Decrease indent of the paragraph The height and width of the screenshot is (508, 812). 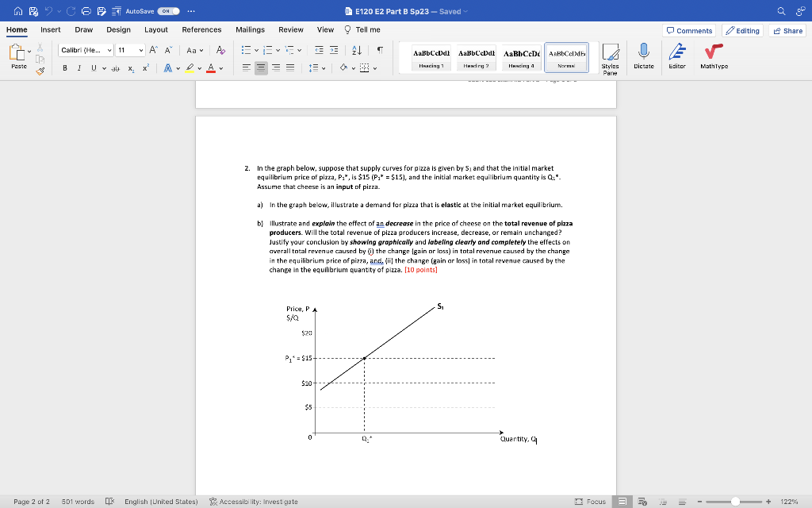[x=319, y=50]
